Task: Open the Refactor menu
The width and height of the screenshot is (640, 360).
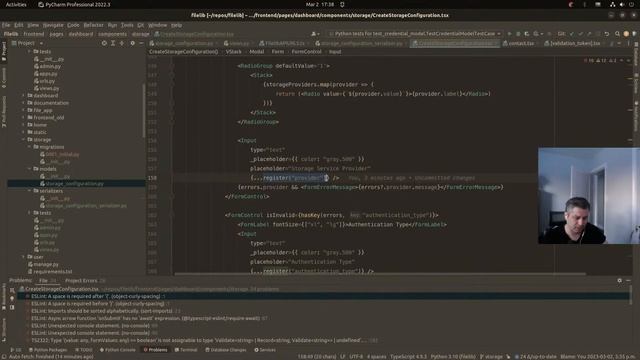Action: click(93, 25)
